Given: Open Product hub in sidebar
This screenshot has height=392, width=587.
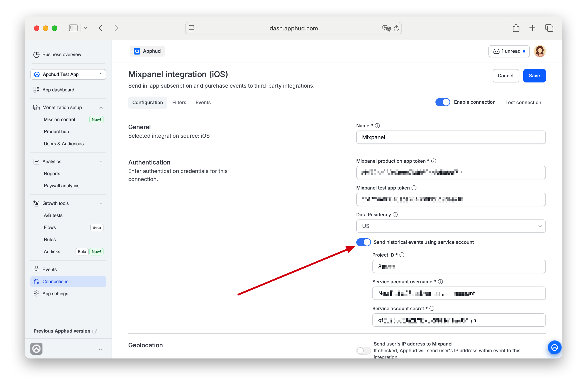Looking at the screenshot, I should [x=56, y=131].
